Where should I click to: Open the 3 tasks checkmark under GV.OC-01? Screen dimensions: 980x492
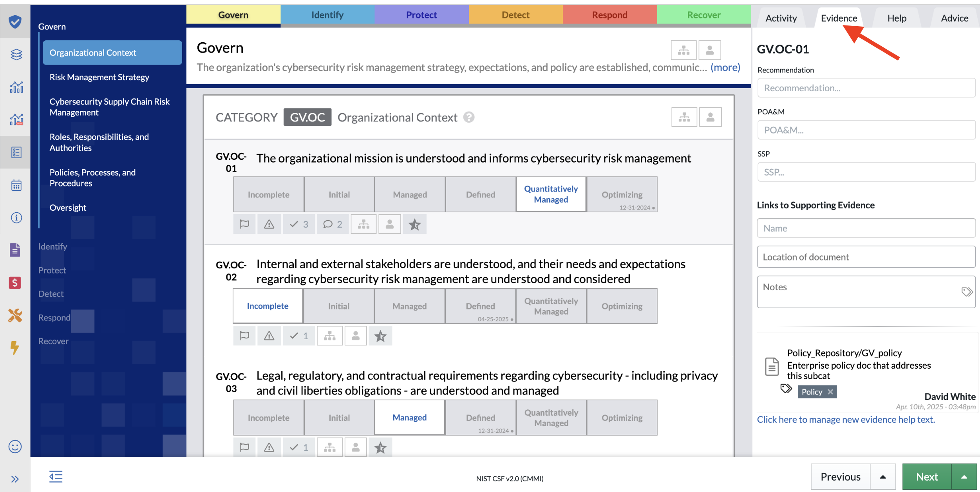tap(299, 224)
